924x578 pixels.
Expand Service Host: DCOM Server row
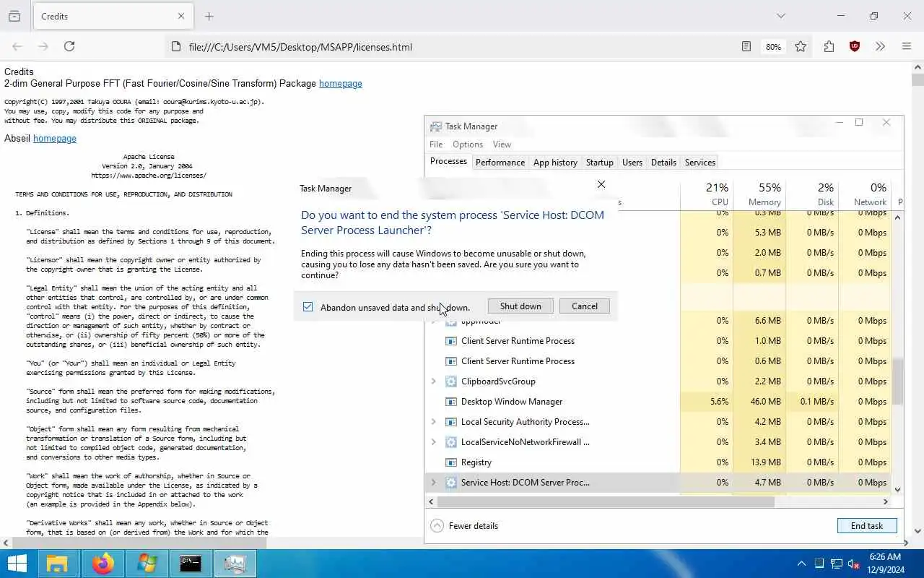pyautogui.click(x=433, y=483)
